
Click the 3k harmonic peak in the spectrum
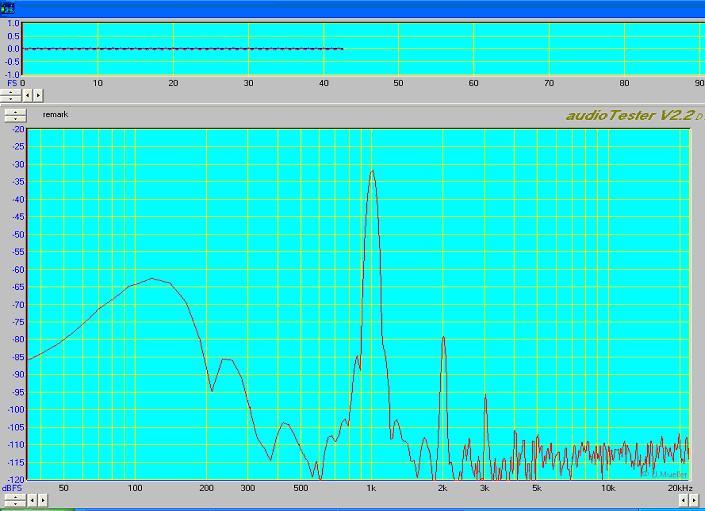(x=486, y=395)
